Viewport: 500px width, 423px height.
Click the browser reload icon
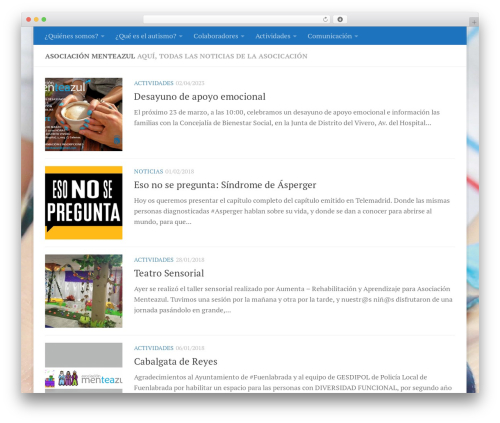(x=325, y=19)
